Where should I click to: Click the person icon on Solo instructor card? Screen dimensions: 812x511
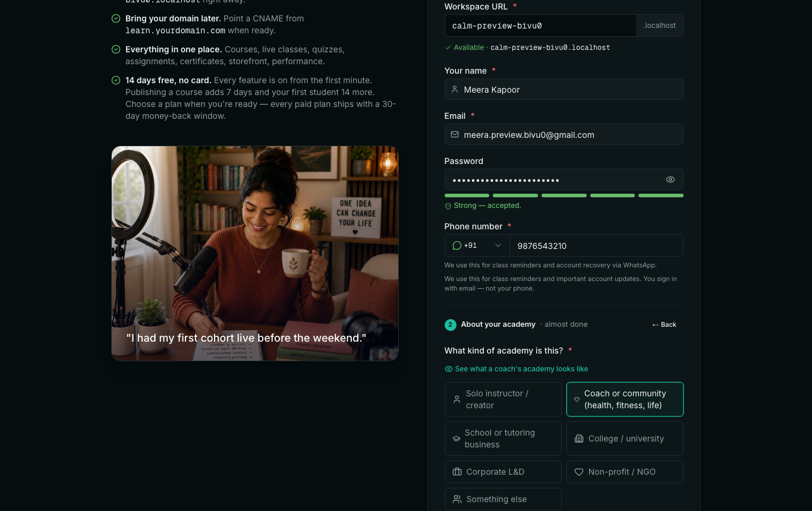457,399
